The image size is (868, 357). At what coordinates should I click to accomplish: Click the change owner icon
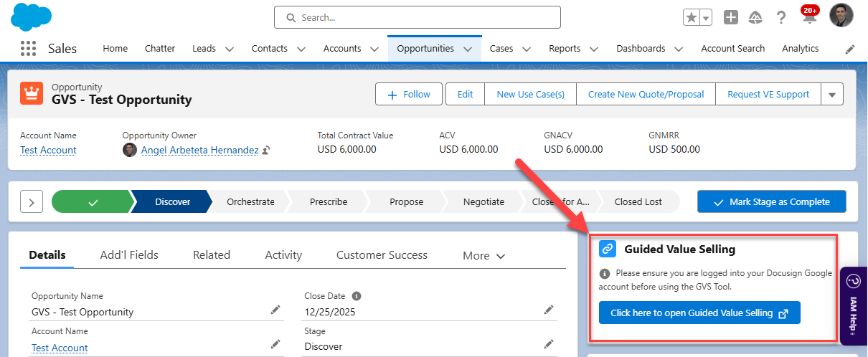click(x=266, y=151)
